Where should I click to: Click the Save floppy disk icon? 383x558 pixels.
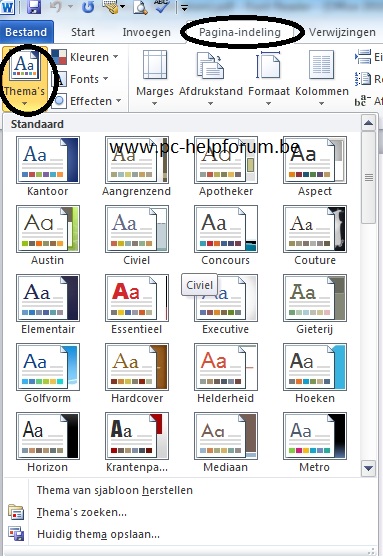(34, 7)
